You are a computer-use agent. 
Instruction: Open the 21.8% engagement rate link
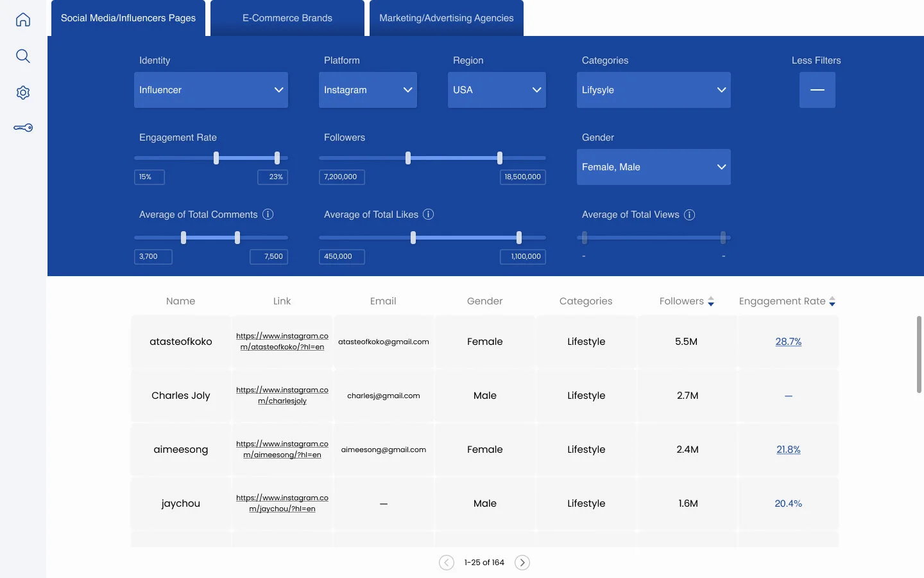click(x=789, y=450)
